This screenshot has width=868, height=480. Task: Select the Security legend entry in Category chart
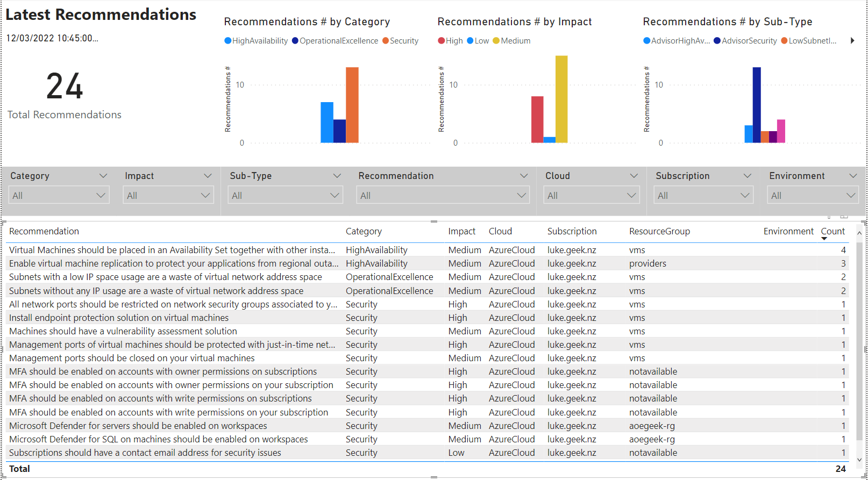pyautogui.click(x=400, y=41)
